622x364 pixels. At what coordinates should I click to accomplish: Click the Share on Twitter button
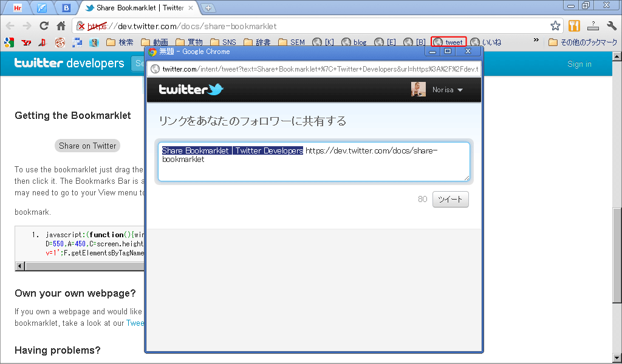point(87,146)
